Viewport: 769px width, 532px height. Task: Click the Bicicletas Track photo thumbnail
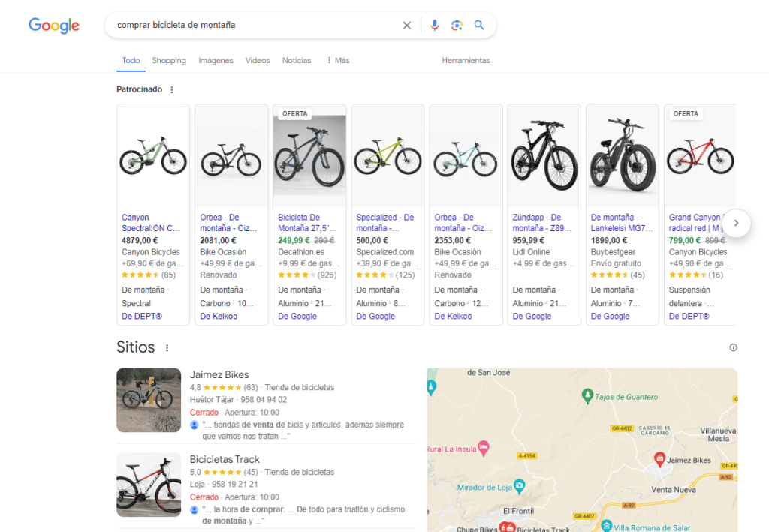(149, 485)
